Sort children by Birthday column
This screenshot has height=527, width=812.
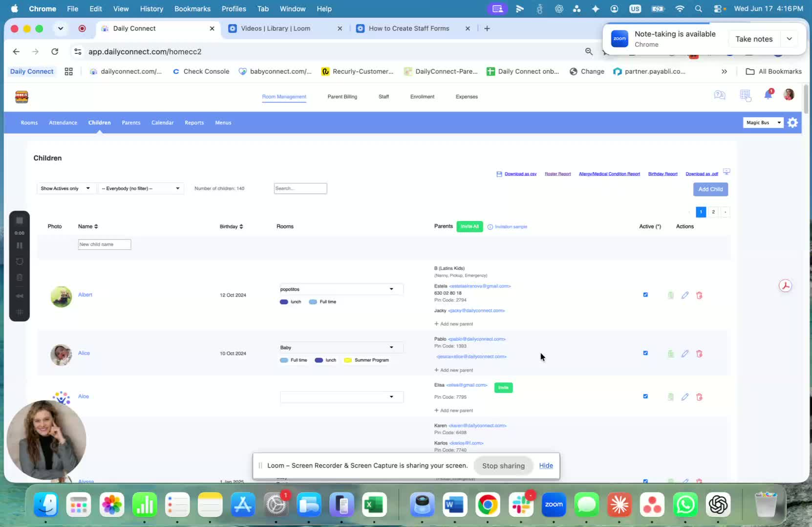pos(231,226)
